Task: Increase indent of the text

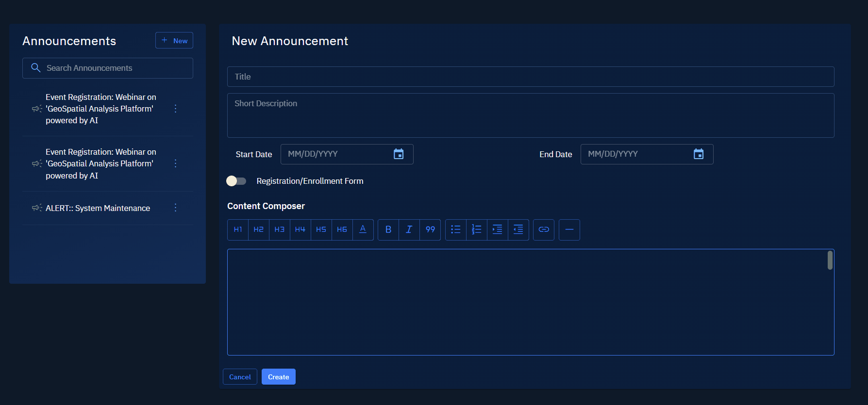Action: coord(498,230)
